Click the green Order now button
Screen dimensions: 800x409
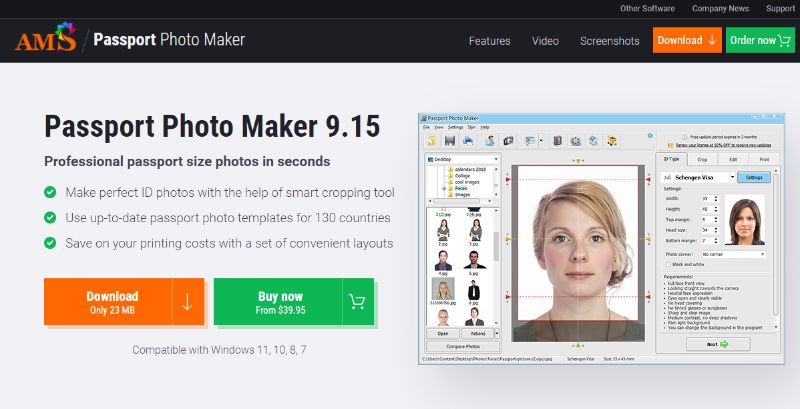click(x=760, y=40)
